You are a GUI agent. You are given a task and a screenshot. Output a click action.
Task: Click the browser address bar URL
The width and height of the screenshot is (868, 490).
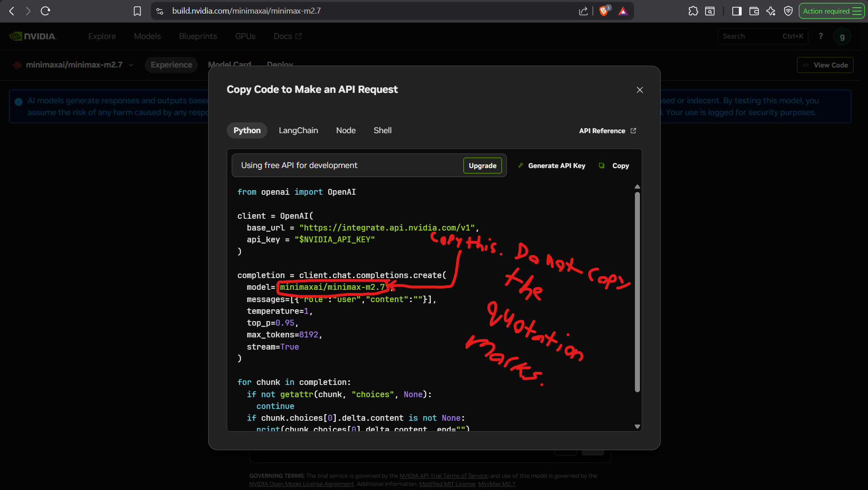246,11
